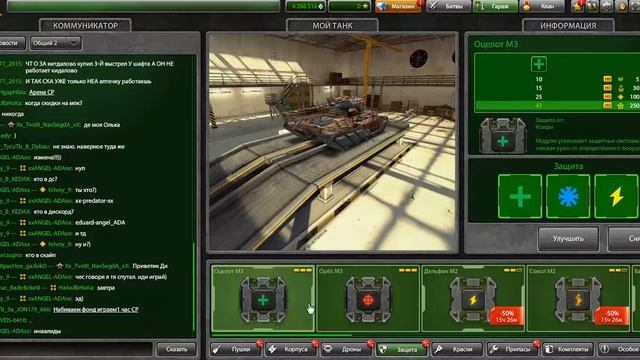This screenshot has width=640, height=360.
Task: Open the Пушки turrets category
Action: point(236,349)
